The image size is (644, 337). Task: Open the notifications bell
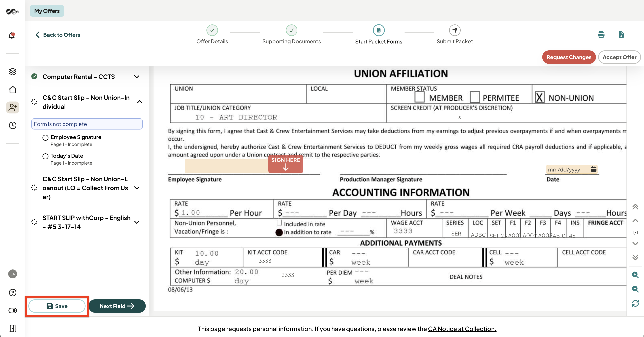[x=12, y=36]
